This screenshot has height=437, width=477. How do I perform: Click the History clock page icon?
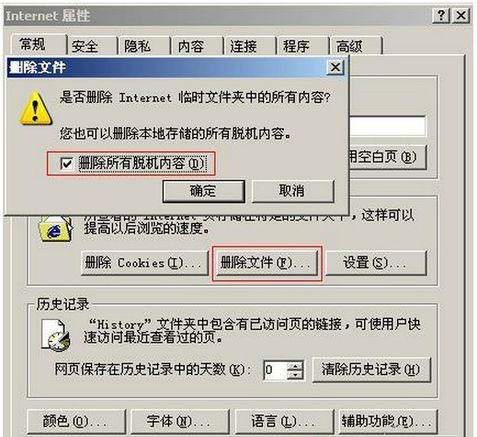[56, 335]
